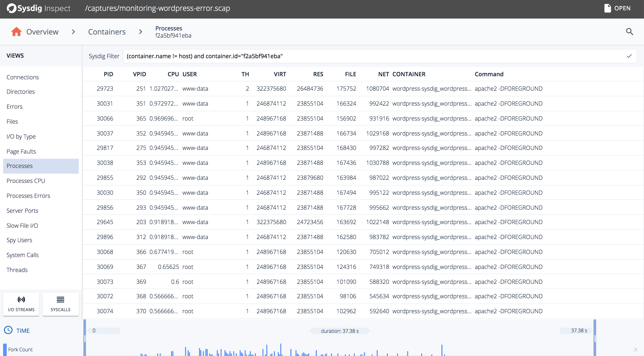Switch to the Threads view
Viewport: 644px width, 356px height.
[17, 270]
